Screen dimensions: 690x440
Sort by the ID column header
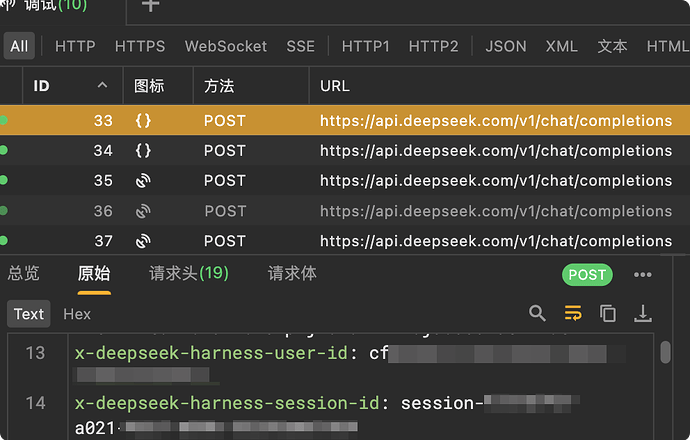(x=72, y=86)
